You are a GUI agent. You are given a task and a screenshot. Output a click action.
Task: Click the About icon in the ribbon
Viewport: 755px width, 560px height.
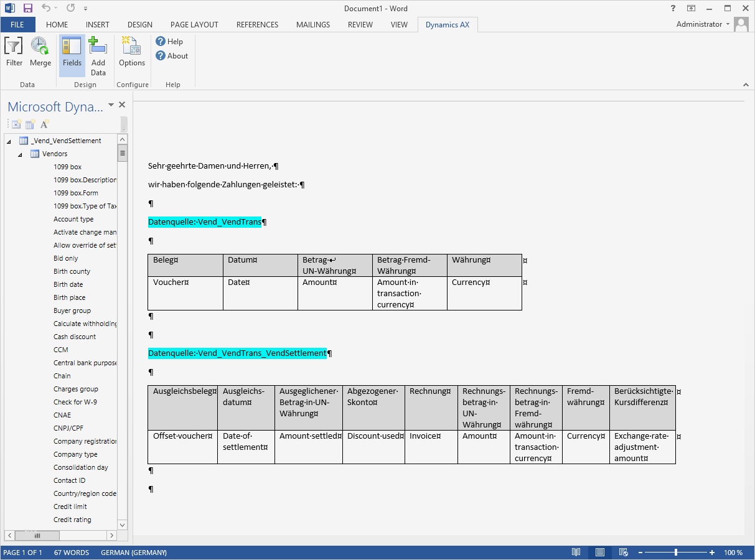(161, 56)
